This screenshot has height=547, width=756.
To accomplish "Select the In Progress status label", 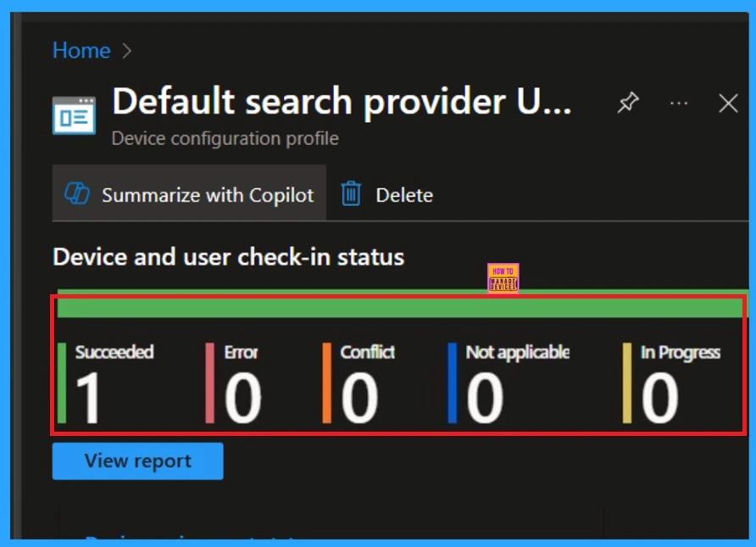I will coord(681,353).
